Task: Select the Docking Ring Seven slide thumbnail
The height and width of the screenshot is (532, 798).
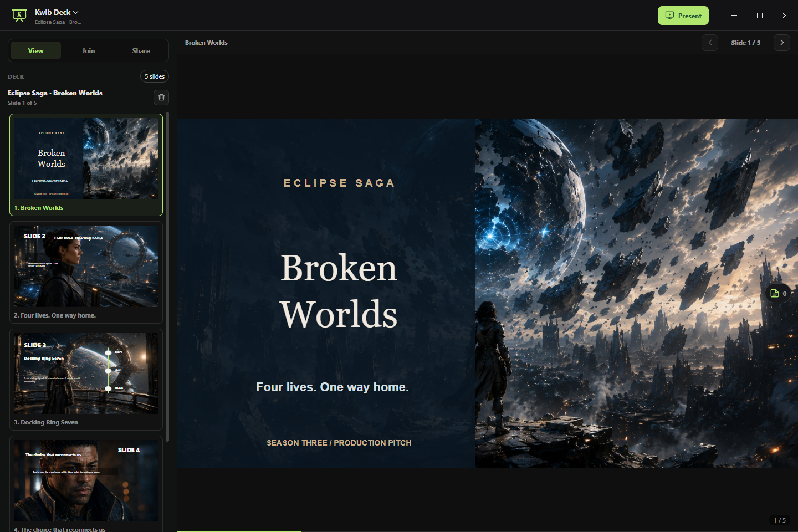Action: 86,380
